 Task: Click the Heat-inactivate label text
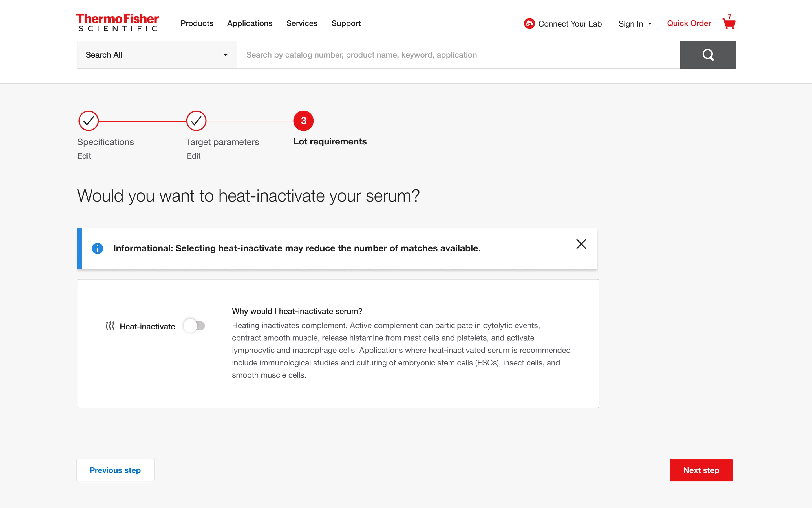click(x=147, y=326)
